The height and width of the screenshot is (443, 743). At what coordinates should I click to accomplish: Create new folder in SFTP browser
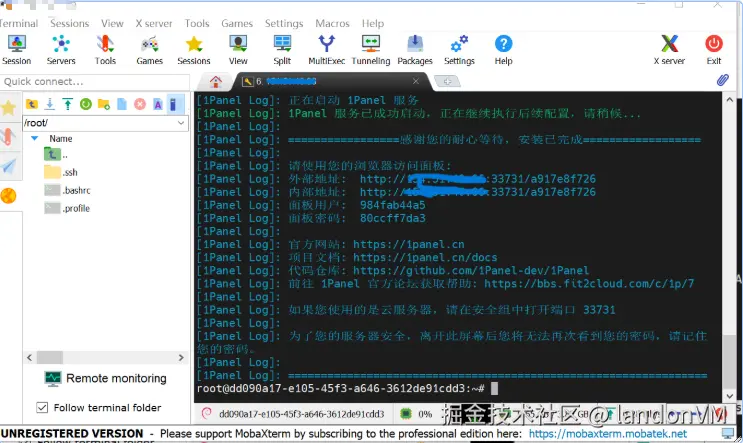point(104,104)
